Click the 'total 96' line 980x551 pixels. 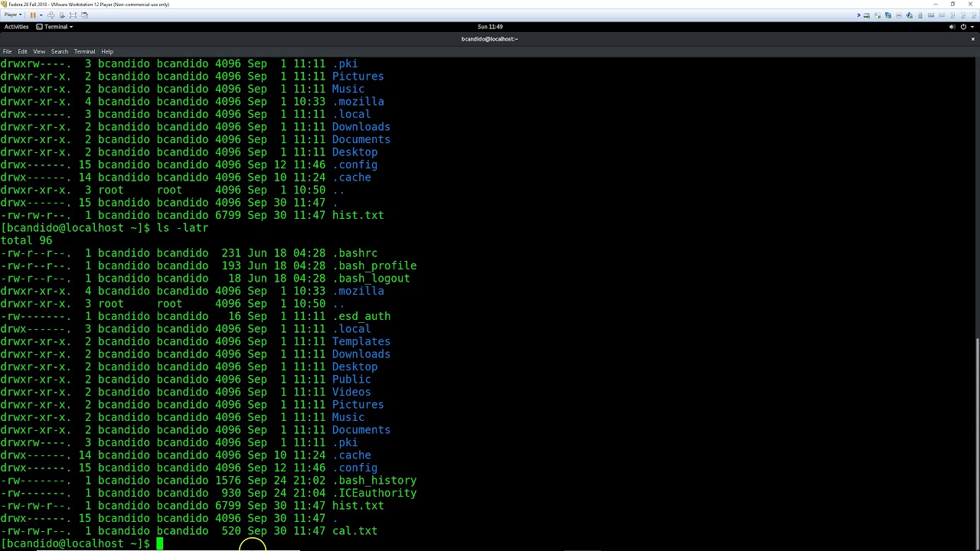[x=26, y=240]
